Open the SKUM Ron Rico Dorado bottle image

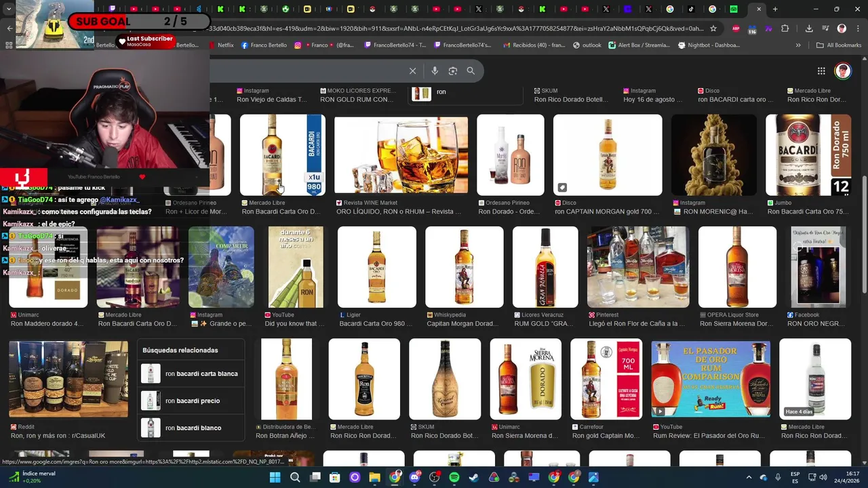[x=445, y=379]
